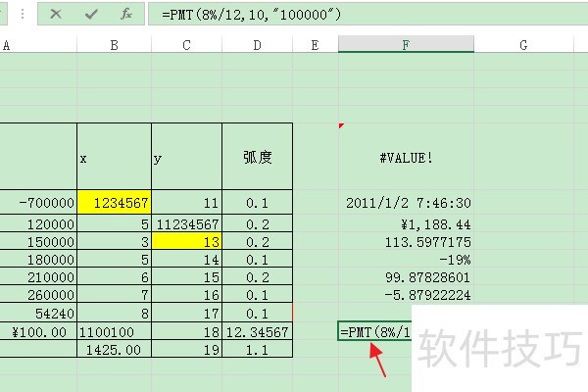Image resolution: width=588 pixels, height=392 pixels.
Task: Select header cell labeled y
Action: (186, 157)
